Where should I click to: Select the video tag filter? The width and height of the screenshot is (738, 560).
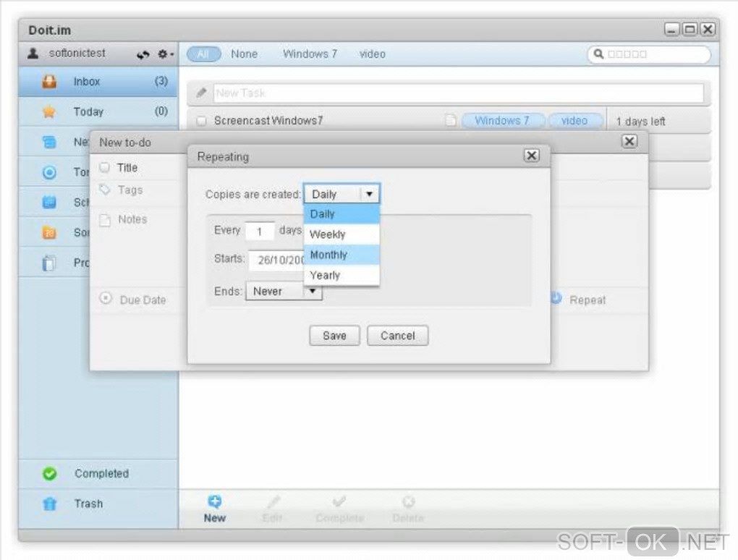[x=373, y=54]
